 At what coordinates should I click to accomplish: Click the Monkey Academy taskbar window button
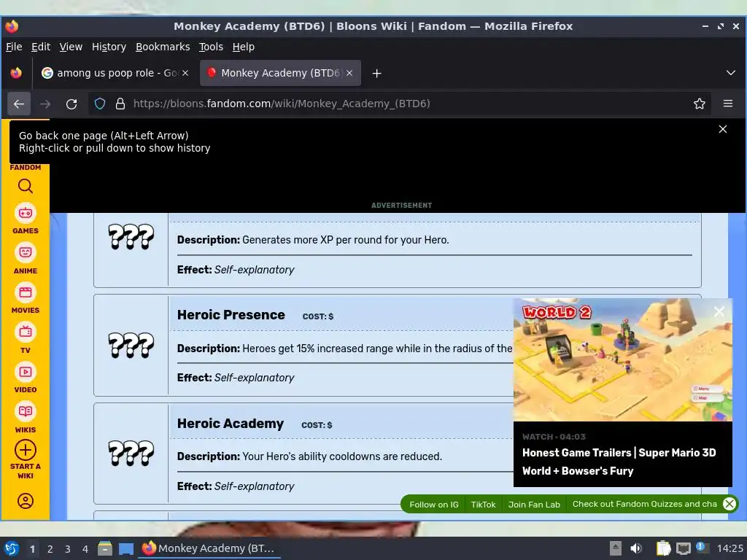[x=209, y=548]
